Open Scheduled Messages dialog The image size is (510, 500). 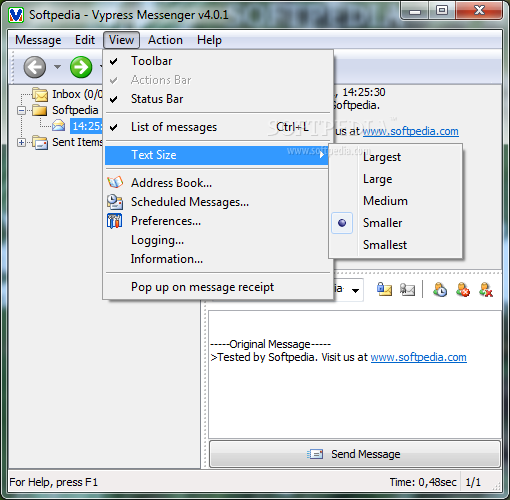(x=218, y=202)
